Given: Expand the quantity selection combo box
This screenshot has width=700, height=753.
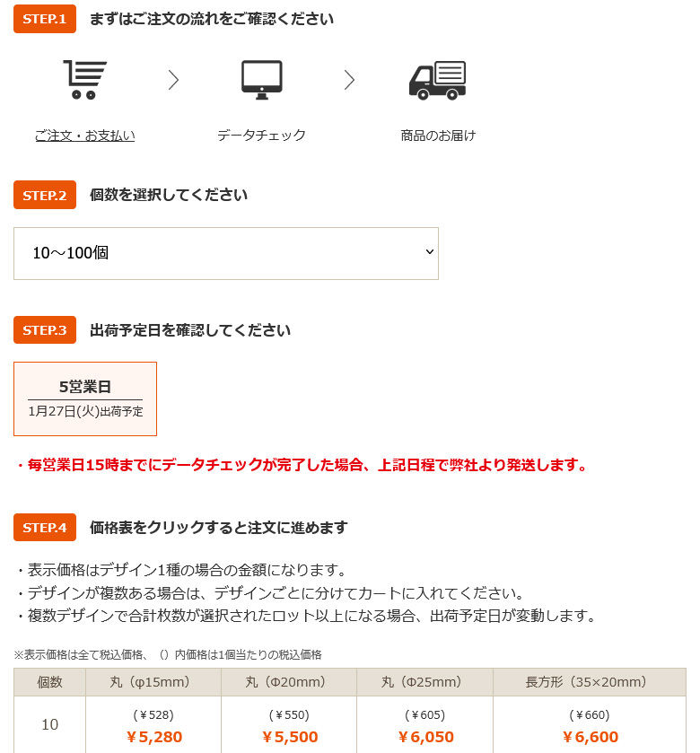Looking at the screenshot, I should click(225, 253).
